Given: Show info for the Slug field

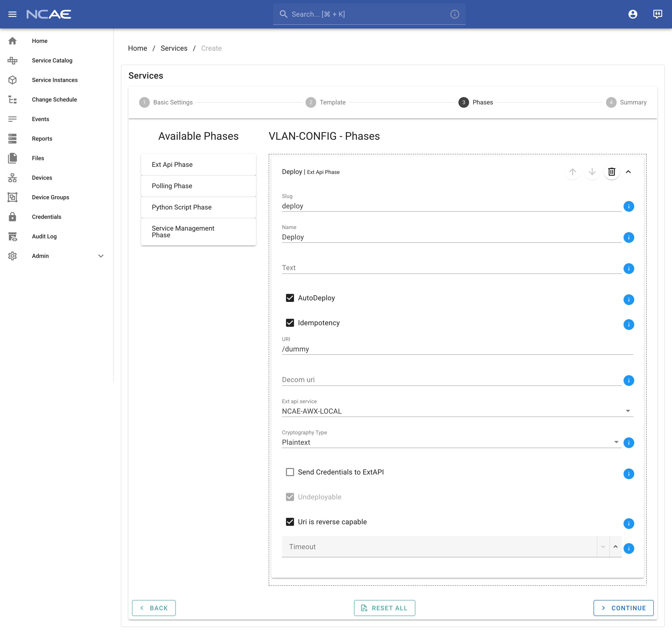Looking at the screenshot, I should pyautogui.click(x=629, y=207).
